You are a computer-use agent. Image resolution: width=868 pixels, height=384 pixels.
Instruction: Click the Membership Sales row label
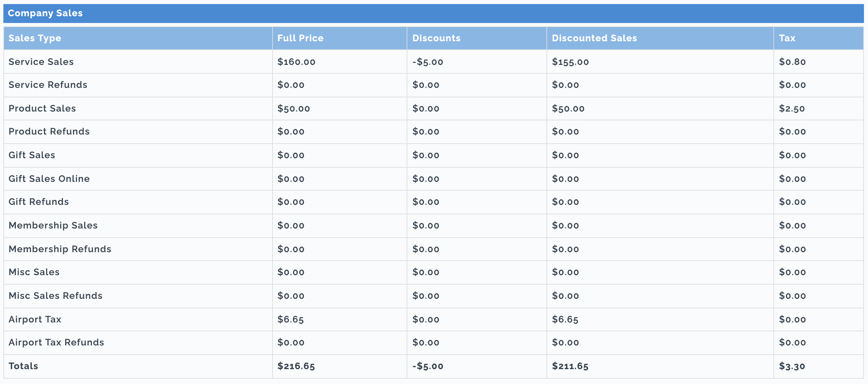coord(53,225)
